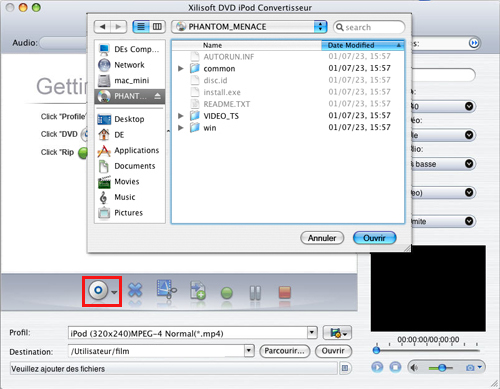This screenshot has height=389, width=500.
Task: Click the Annuler button
Action: [x=322, y=238]
